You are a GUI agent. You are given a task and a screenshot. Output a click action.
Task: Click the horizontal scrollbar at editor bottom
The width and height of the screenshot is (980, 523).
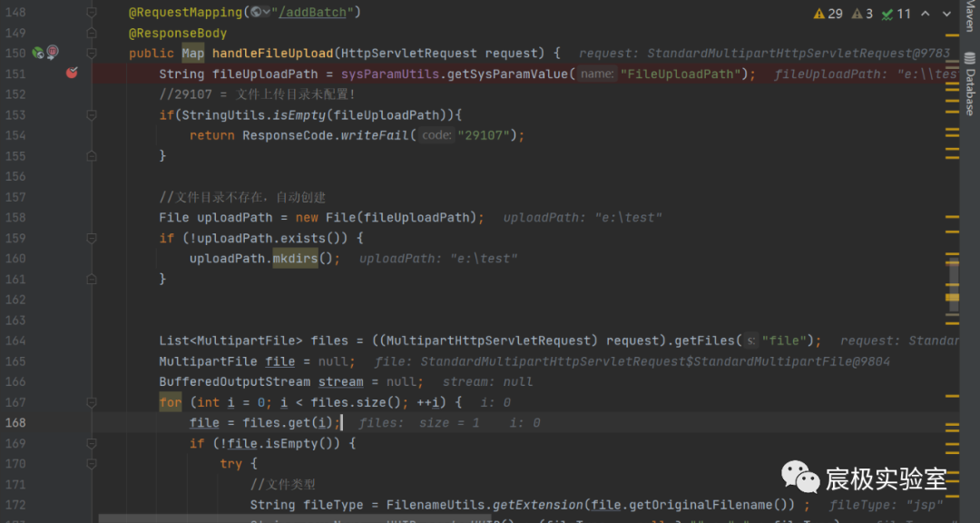coord(363,518)
